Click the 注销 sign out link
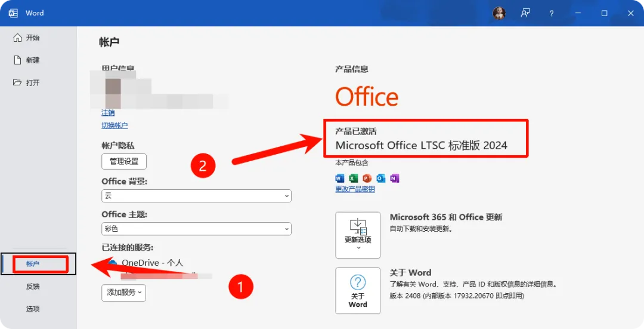The image size is (644, 329). (108, 113)
